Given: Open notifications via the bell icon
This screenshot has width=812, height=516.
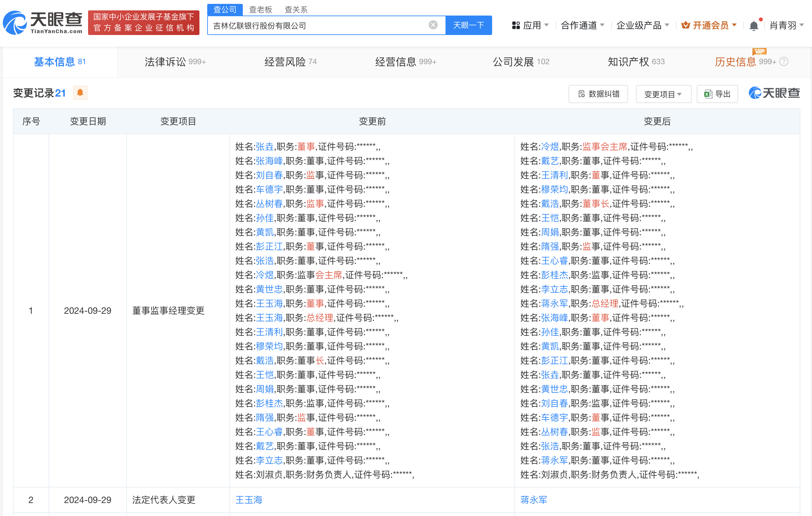Looking at the screenshot, I should (x=754, y=25).
